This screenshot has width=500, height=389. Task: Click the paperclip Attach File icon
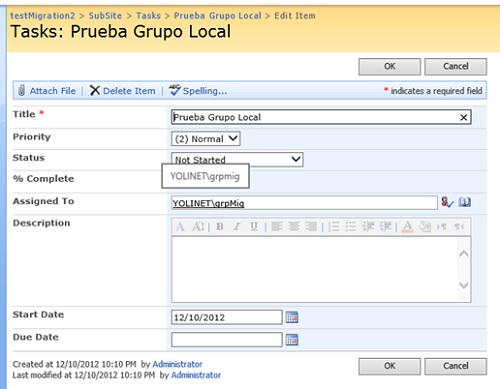point(21,91)
